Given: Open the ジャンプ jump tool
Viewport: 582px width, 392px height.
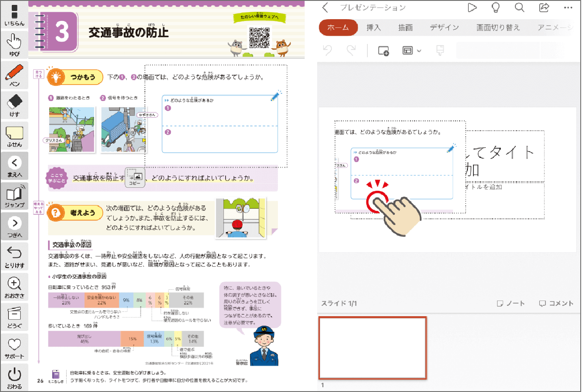Looking at the screenshot, I should point(14,196).
